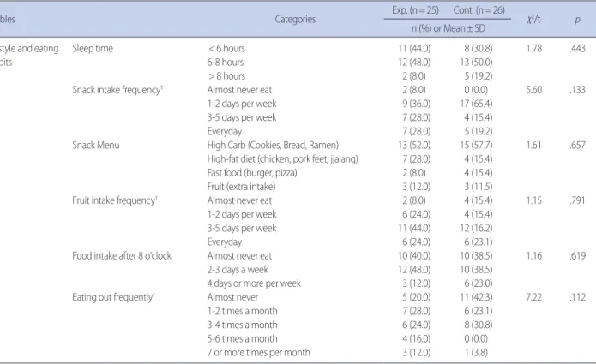The image size is (596, 364).
Task: Click "7 or more times per month" category
Action: (258, 353)
